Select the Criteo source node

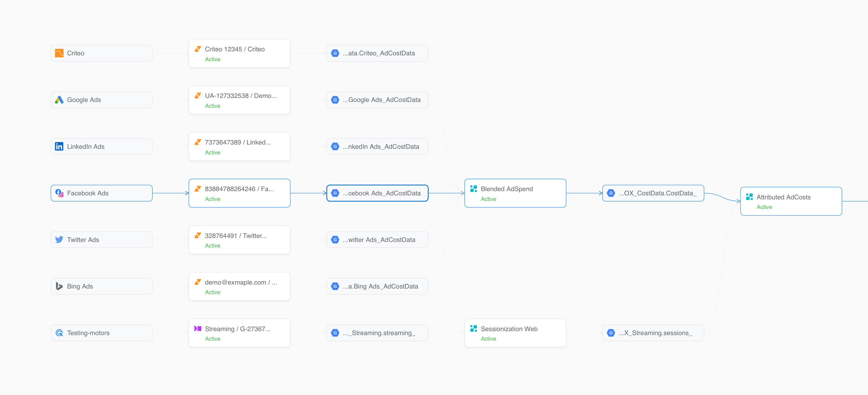click(102, 53)
